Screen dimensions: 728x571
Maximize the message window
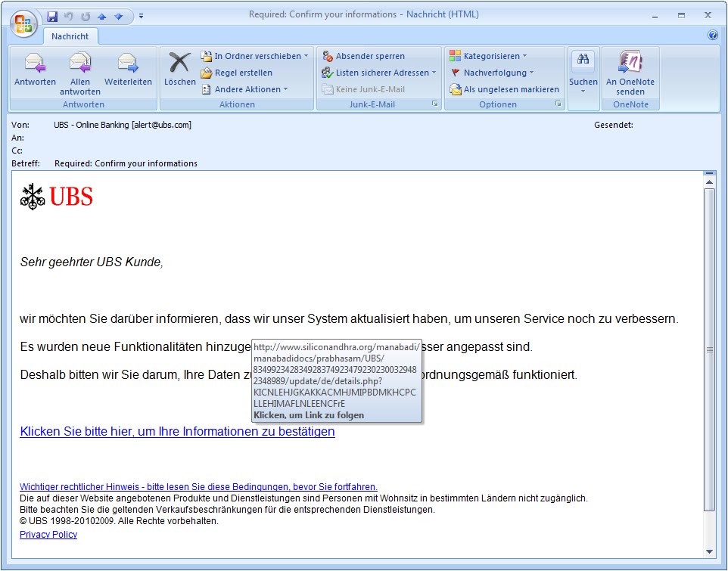681,16
